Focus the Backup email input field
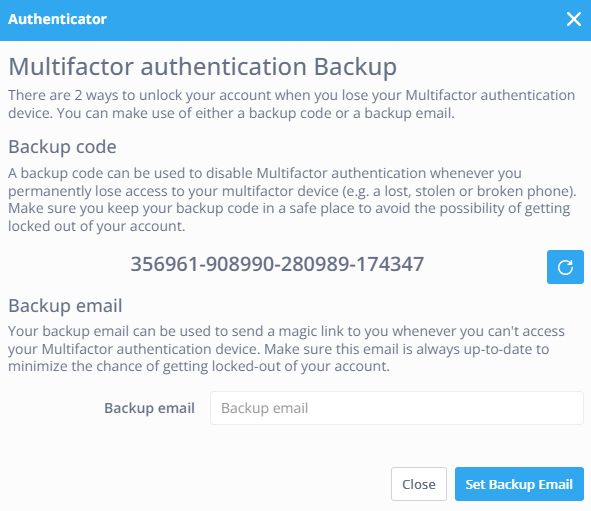 coord(397,408)
